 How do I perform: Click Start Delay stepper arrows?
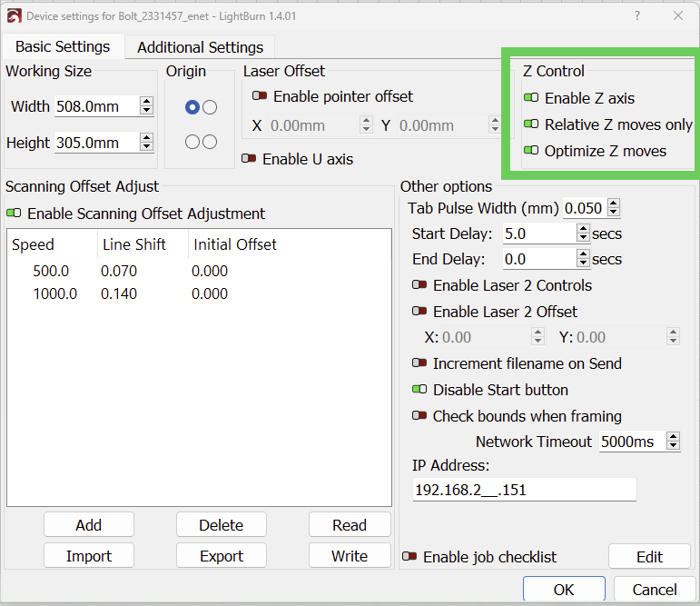pos(583,233)
